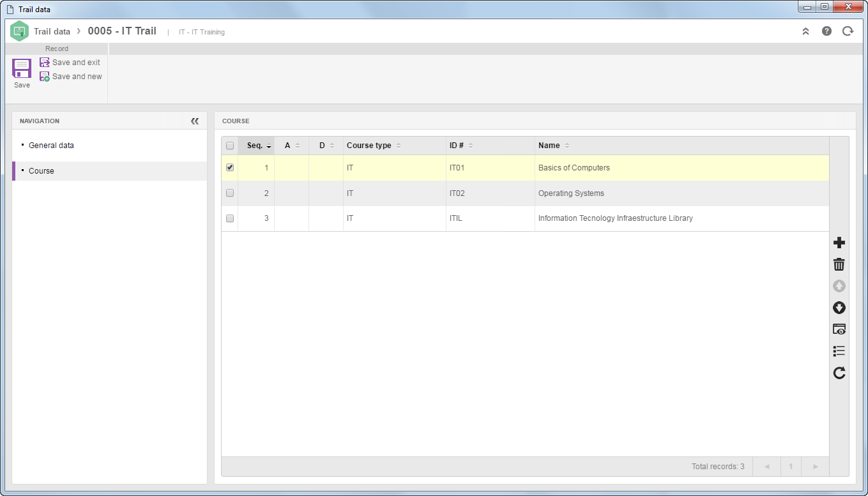Tick the select-all checkbox in header

(230, 146)
